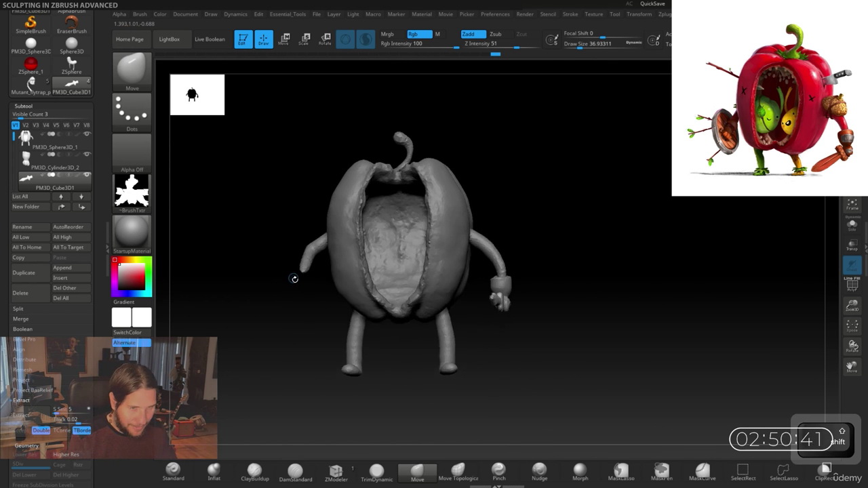Click the silhouette thumbnail view in canvas

197,95
